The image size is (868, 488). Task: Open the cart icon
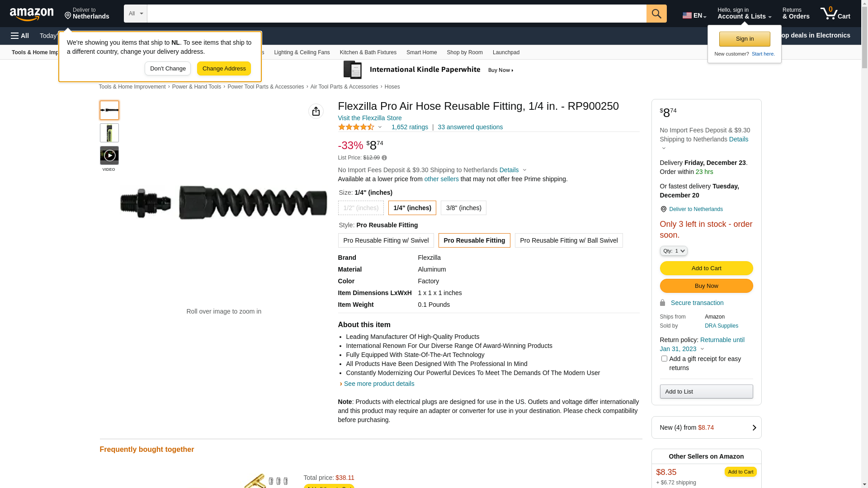click(835, 14)
